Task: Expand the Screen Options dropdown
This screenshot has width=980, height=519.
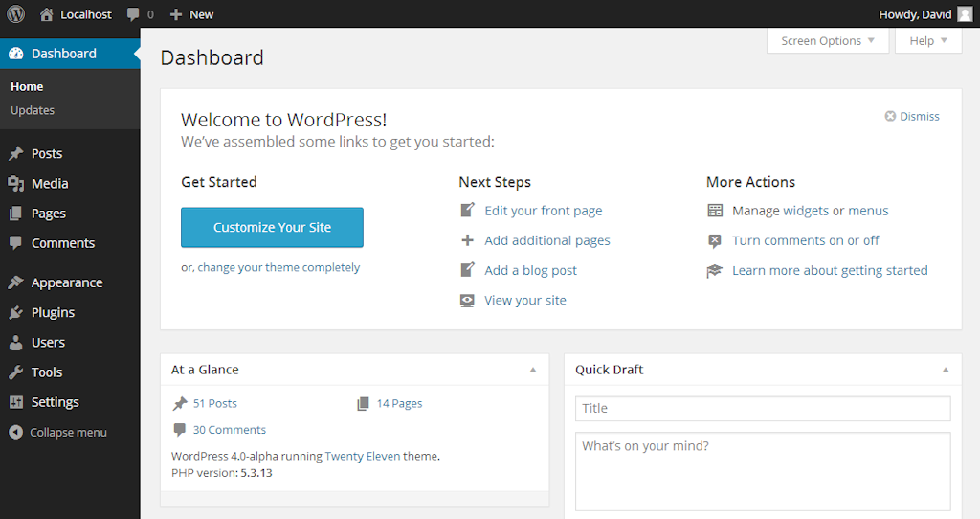Action: pos(828,40)
